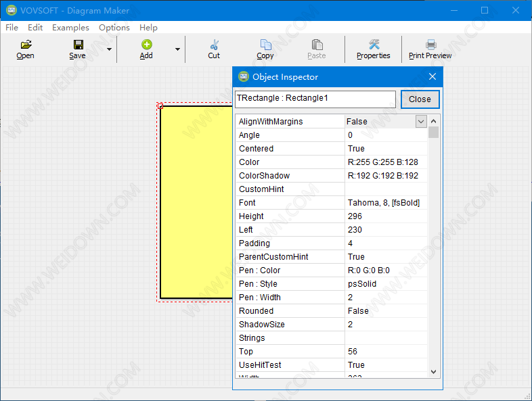
Task: Click the Copy toolbar icon
Action: 265,45
